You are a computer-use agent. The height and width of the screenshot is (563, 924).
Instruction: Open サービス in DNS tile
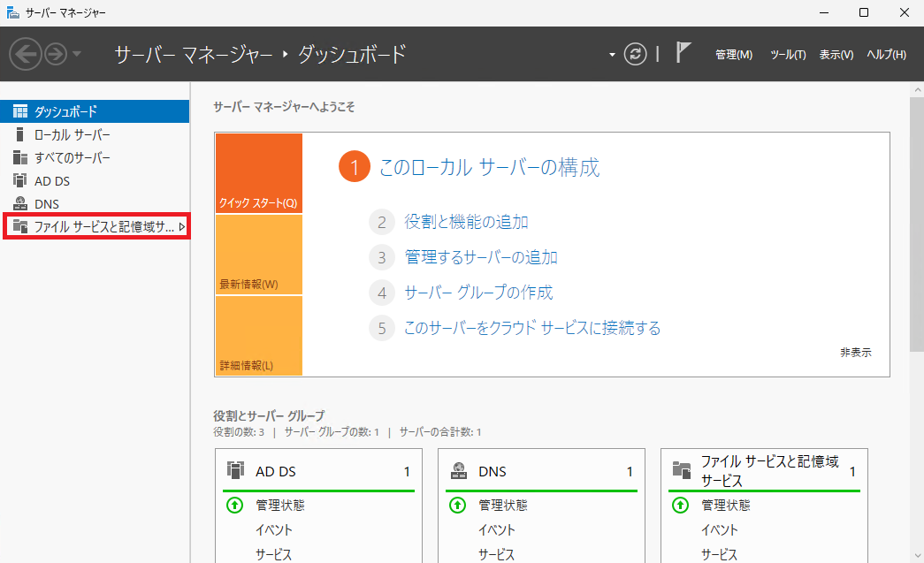(497, 554)
